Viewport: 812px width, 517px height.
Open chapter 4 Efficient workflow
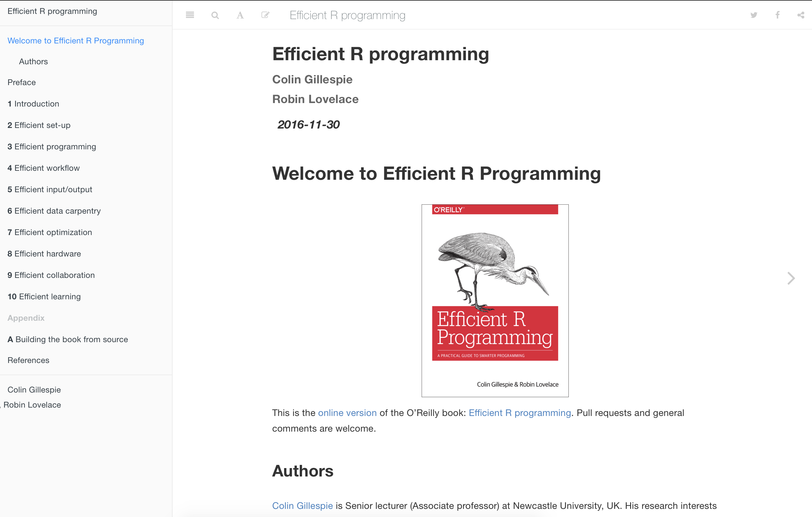pyautogui.click(x=43, y=168)
